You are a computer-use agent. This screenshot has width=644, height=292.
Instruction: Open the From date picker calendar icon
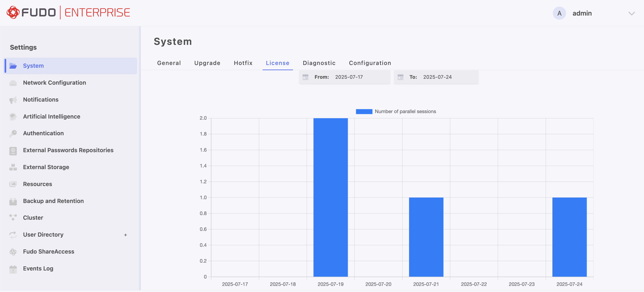(x=305, y=77)
